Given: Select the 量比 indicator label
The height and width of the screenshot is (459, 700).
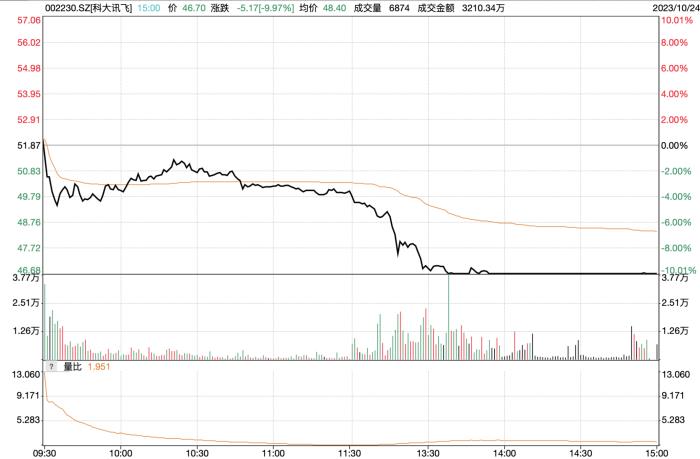Looking at the screenshot, I should 72,367.
